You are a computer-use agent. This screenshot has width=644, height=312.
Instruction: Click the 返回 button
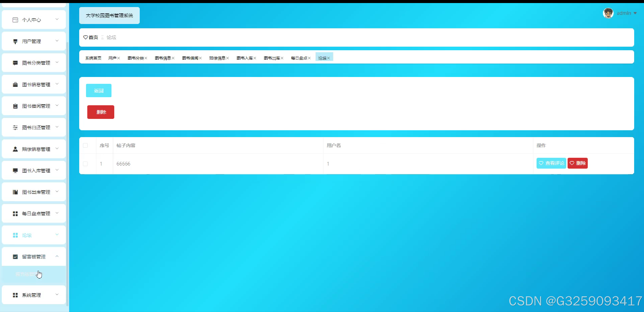point(99,91)
